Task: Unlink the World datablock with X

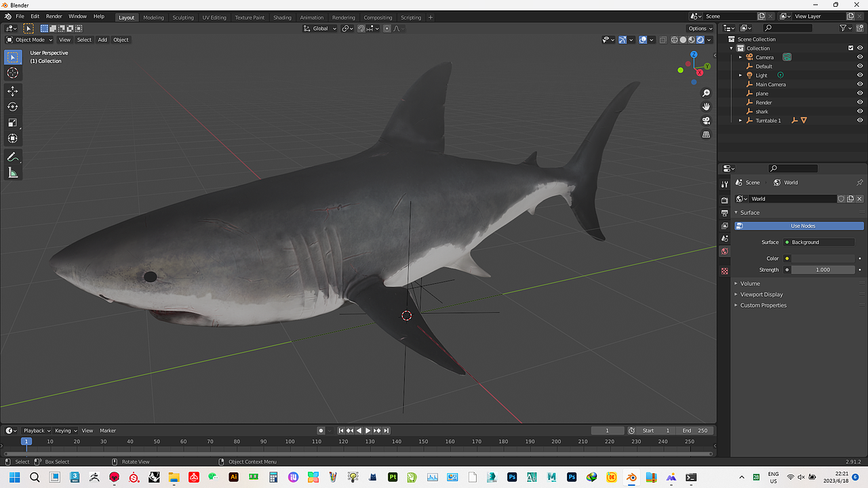Action: 860,199
